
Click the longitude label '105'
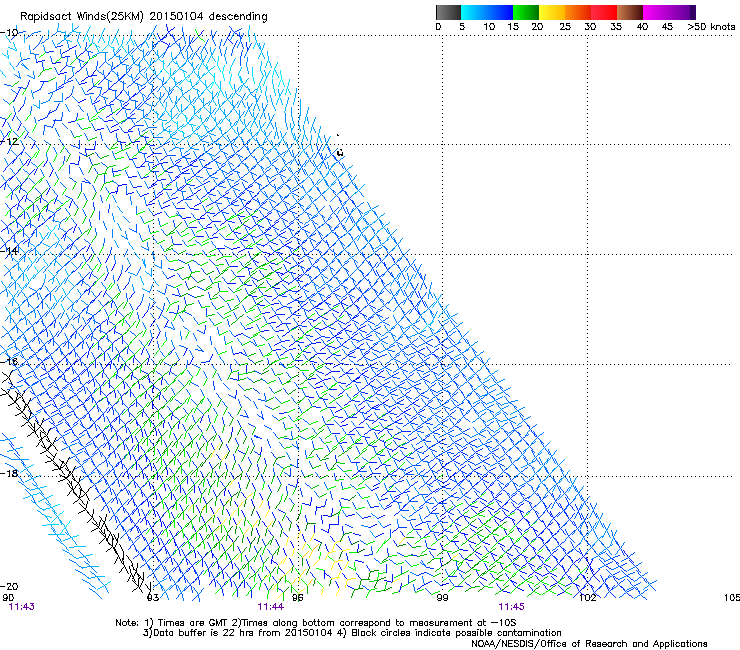(x=732, y=598)
